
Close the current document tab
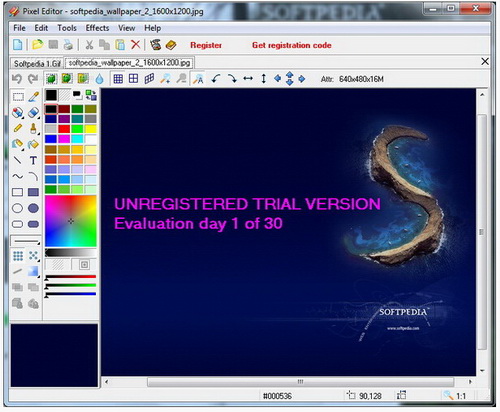485,61
